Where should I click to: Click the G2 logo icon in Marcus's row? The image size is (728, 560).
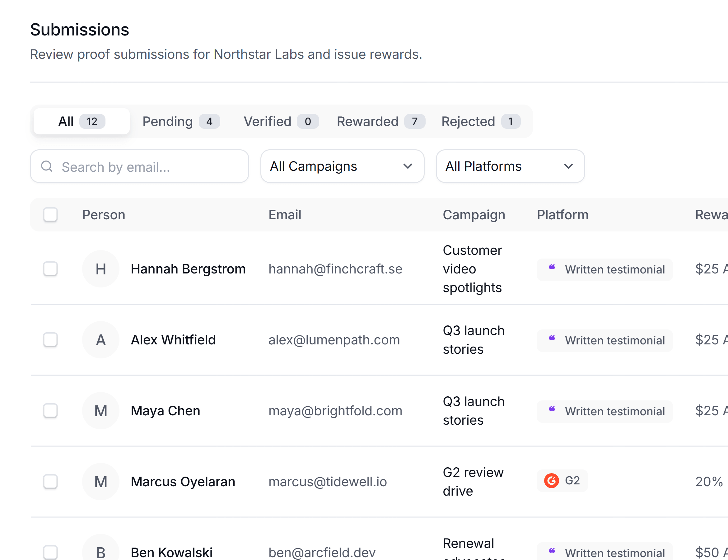click(x=551, y=481)
